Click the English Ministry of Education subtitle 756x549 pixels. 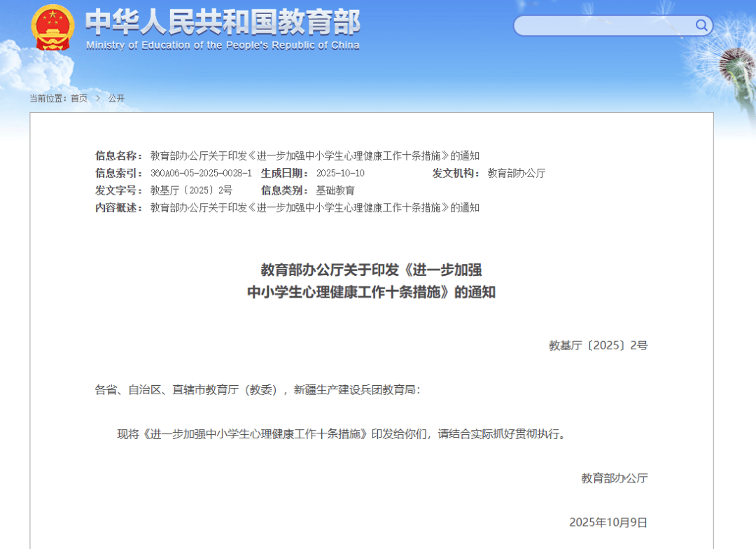(223, 46)
